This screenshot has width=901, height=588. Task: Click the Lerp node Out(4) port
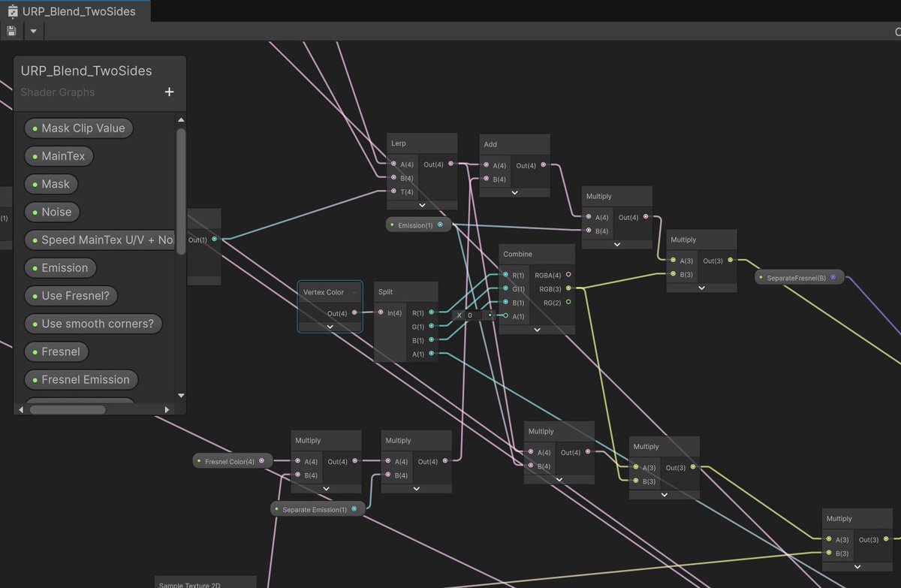point(450,164)
